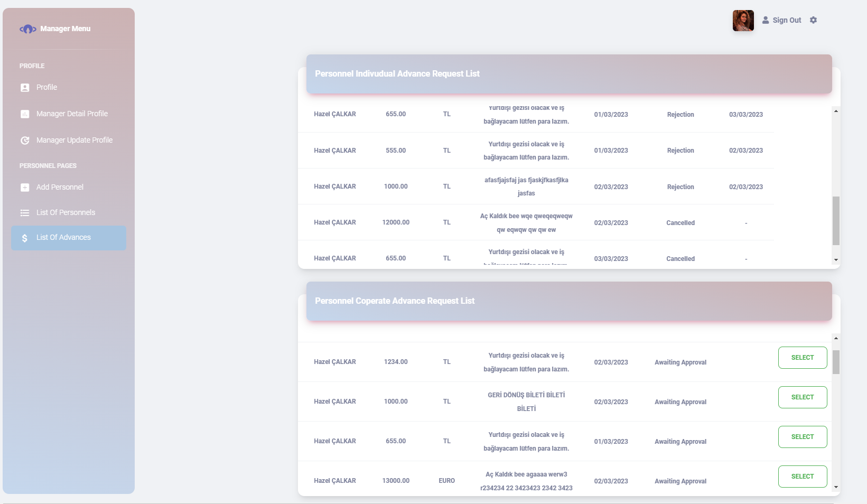Image resolution: width=867 pixels, height=504 pixels.
Task: Click the List Of Personnels list icon
Action: [25, 212]
